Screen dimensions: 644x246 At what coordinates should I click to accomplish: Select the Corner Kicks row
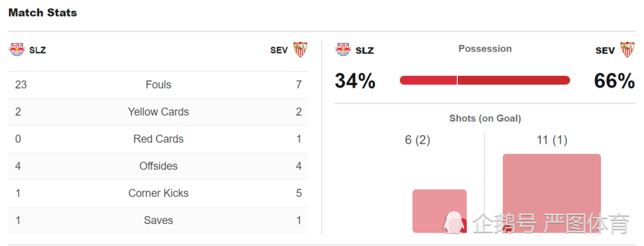click(158, 193)
